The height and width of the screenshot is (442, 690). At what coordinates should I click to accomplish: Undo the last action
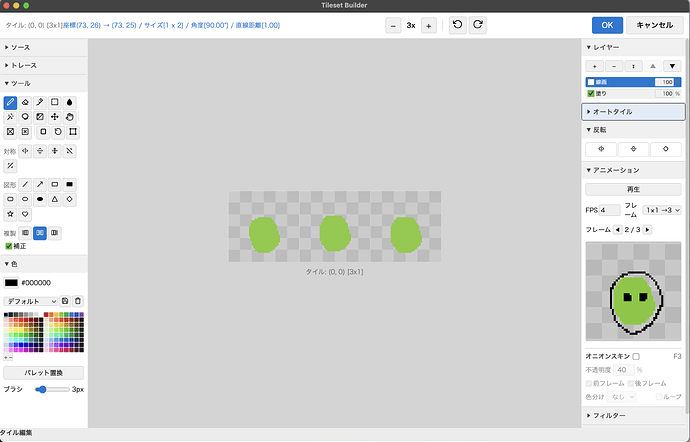pos(458,25)
